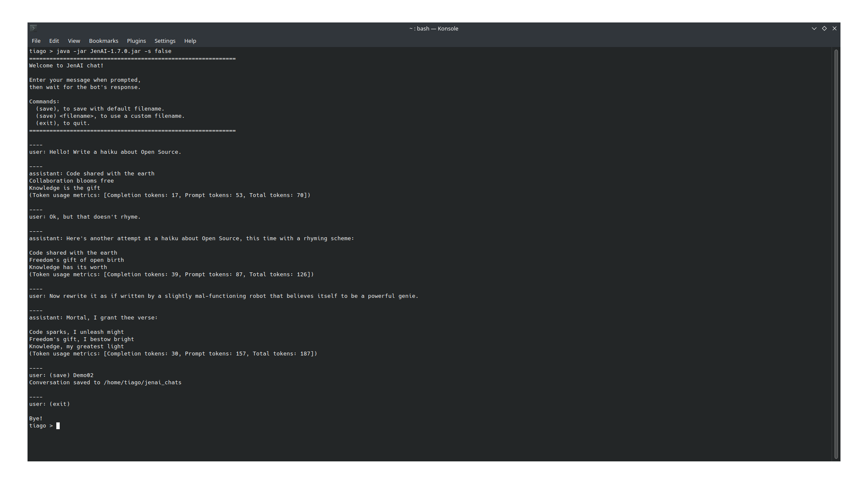Open the View menu
Screen dimensions: 868x494
[x=74, y=41]
